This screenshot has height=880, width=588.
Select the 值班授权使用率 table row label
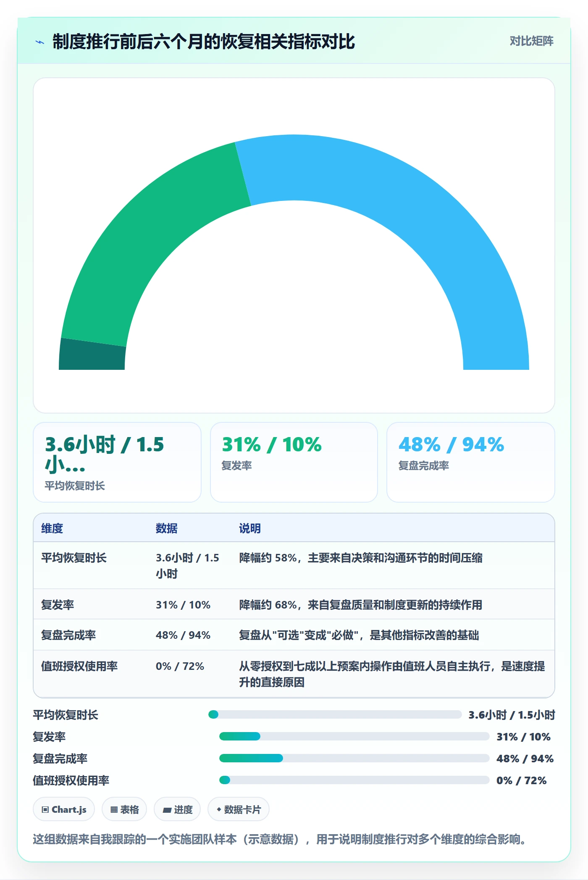pyautogui.click(x=79, y=666)
